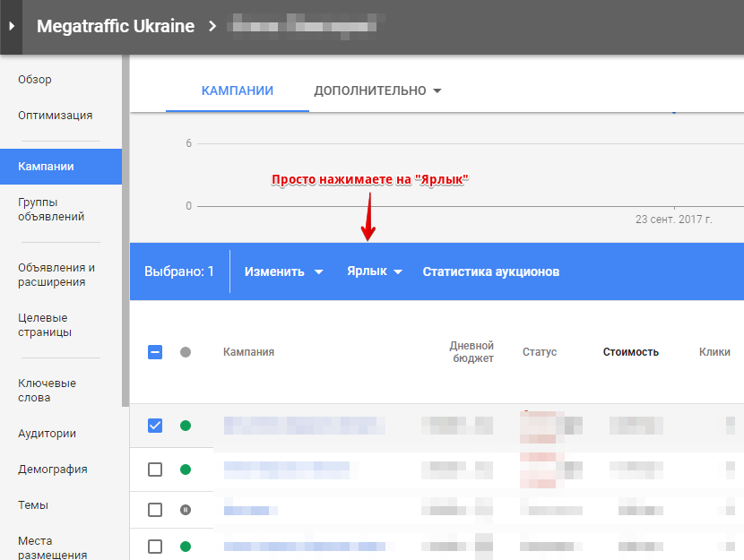This screenshot has width=744, height=560.
Task: Check the fourth campaign row checkbox
Action: pos(155,547)
